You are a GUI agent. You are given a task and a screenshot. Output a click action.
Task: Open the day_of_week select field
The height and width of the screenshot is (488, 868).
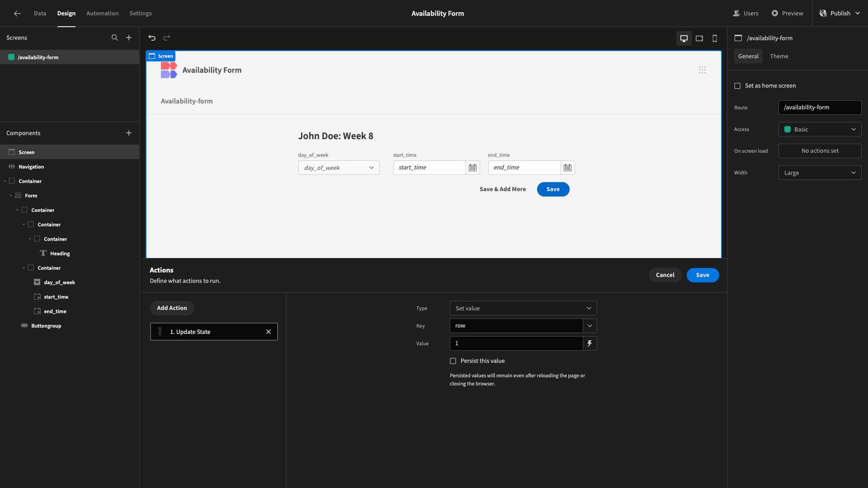pos(339,168)
